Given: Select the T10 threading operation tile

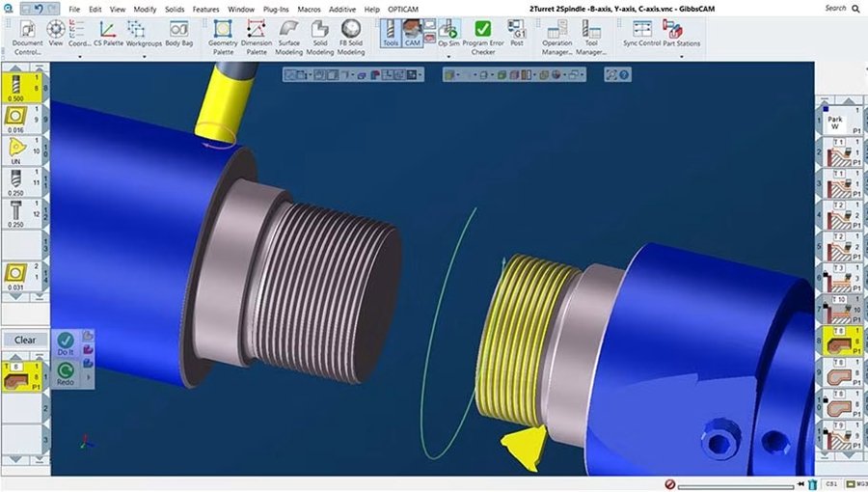Looking at the screenshot, I should pyautogui.click(x=841, y=309).
